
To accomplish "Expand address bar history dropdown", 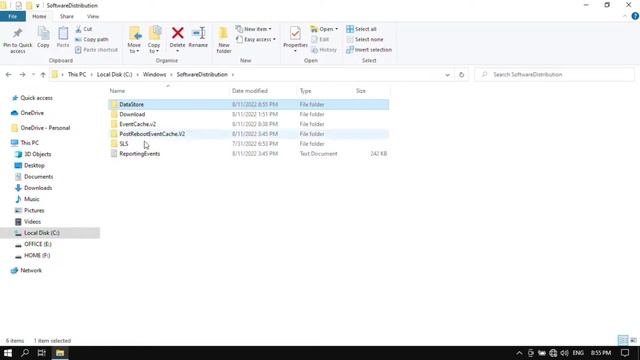I will pyautogui.click(x=447, y=75).
